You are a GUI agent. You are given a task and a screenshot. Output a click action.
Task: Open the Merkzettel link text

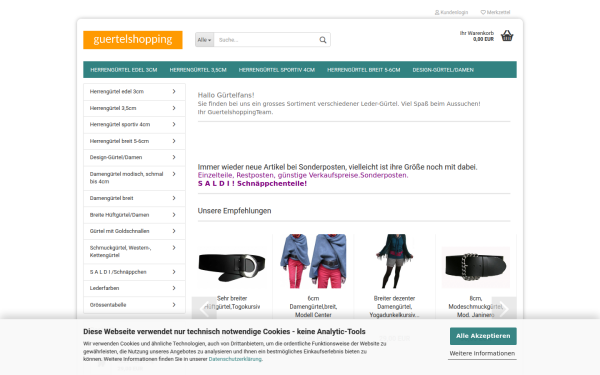[498, 12]
